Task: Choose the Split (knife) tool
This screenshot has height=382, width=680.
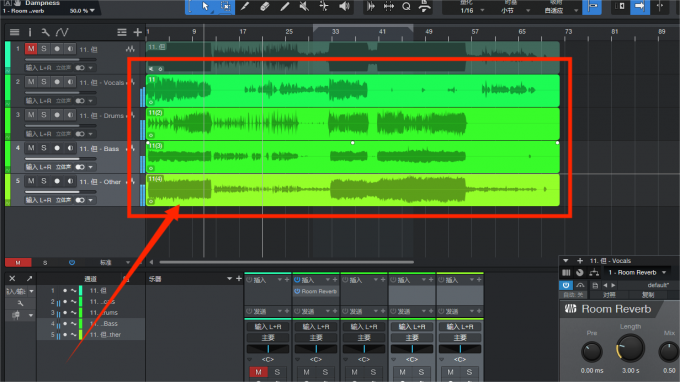Action: (245, 7)
